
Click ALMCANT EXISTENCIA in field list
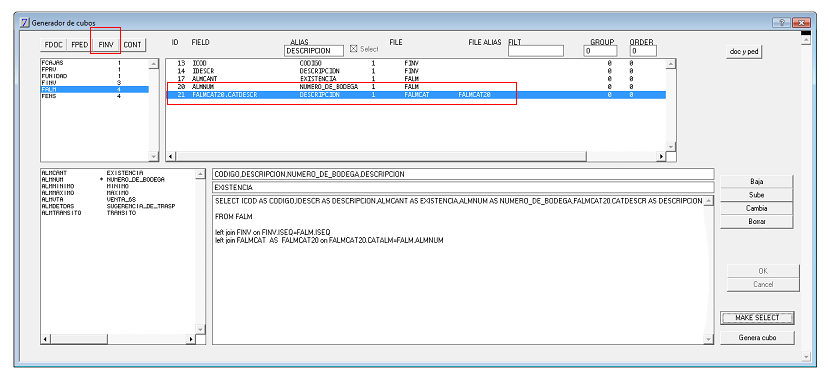pos(118,172)
